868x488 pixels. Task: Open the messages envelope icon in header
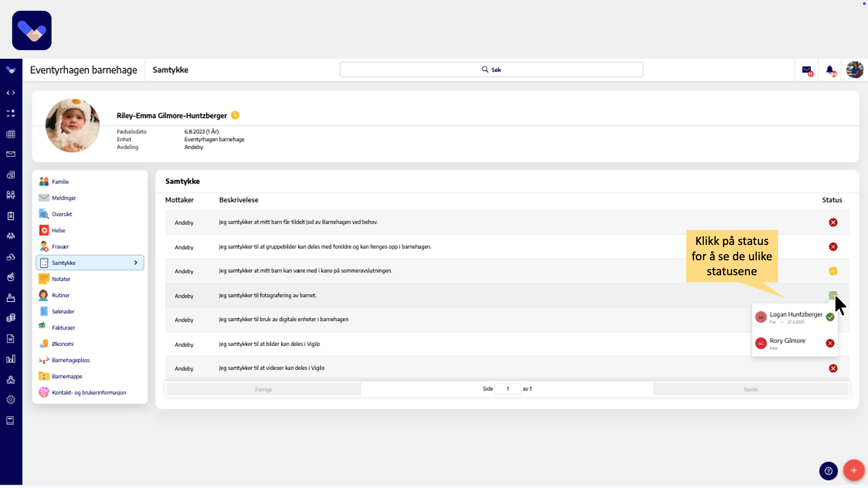pos(807,70)
